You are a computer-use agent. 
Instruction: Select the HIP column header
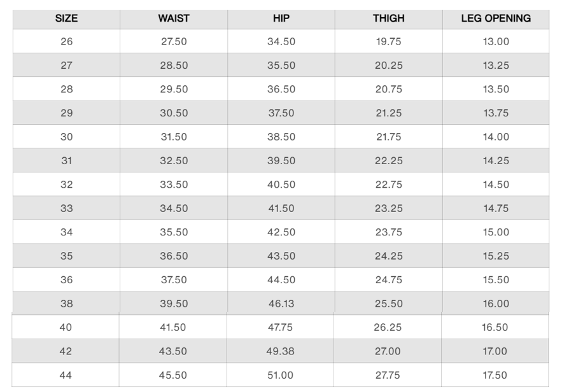pyautogui.click(x=281, y=18)
